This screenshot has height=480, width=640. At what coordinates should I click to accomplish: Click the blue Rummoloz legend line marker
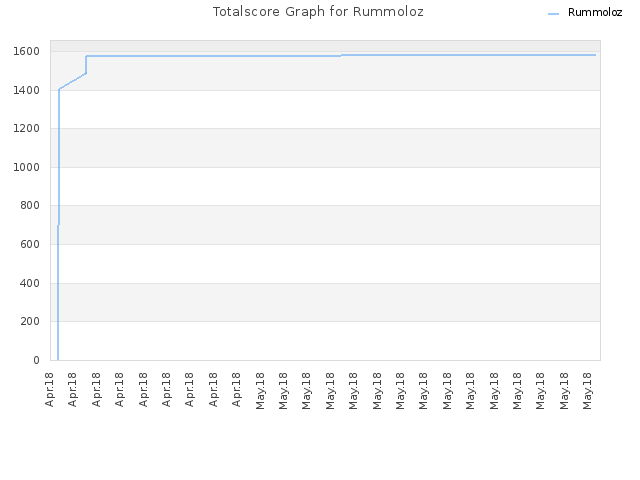tap(553, 14)
